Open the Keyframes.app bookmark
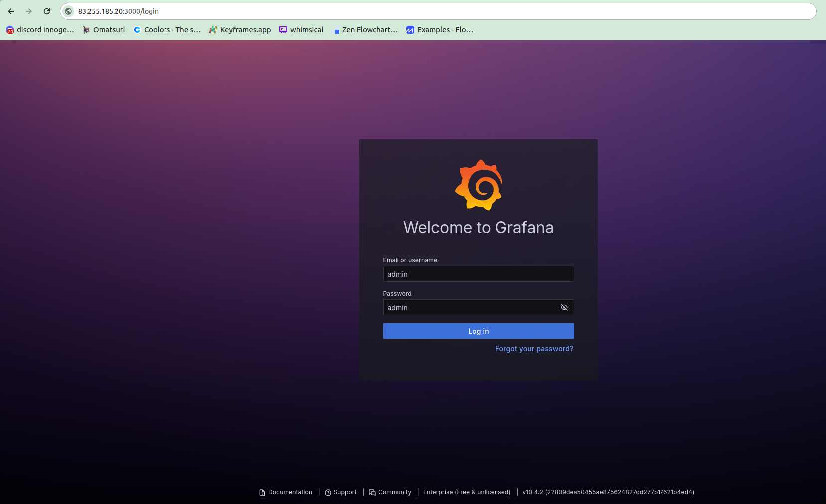826x504 pixels. [240, 30]
